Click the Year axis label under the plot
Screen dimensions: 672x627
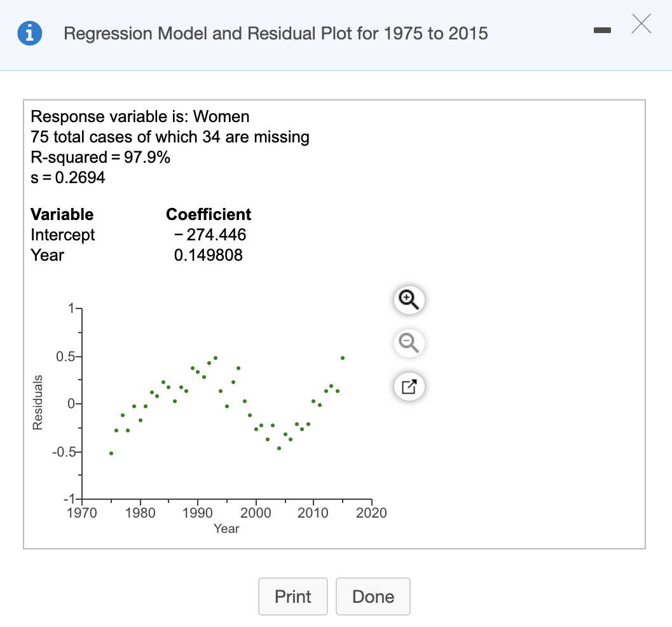point(226,528)
